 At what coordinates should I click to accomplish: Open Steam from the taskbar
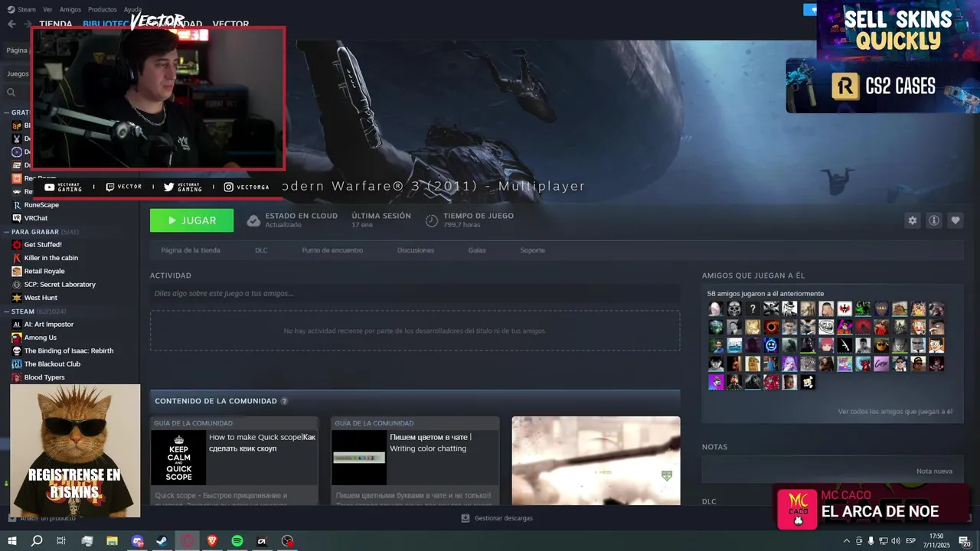point(162,541)
